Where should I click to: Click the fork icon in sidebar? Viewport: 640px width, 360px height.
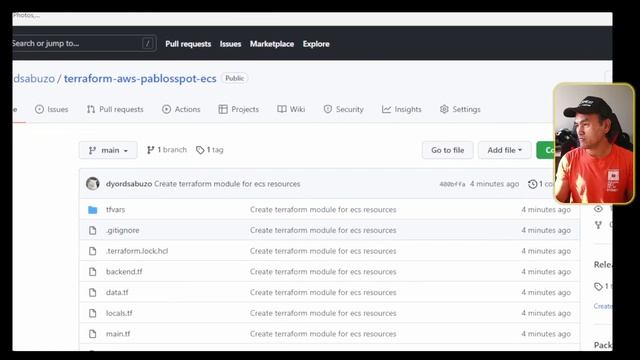[x=598, y=225]
